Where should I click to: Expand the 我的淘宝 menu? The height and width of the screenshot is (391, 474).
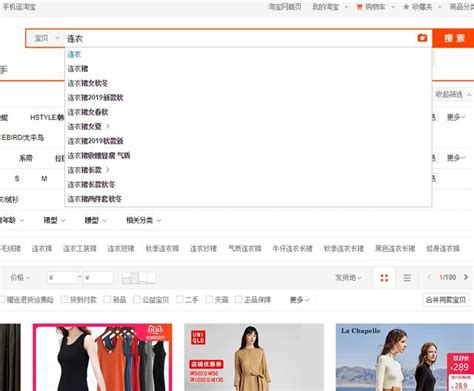click(x=330, y=7)
